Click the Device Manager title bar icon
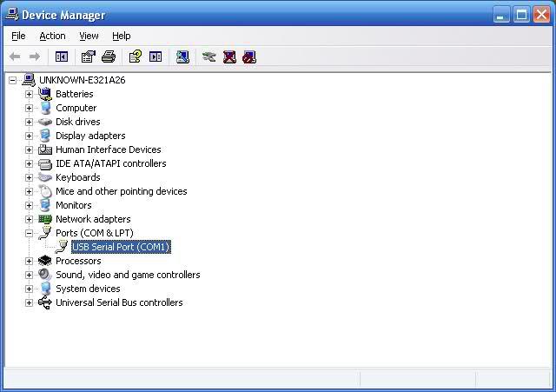This screenshot has height=392, width=556. (12, 15)
